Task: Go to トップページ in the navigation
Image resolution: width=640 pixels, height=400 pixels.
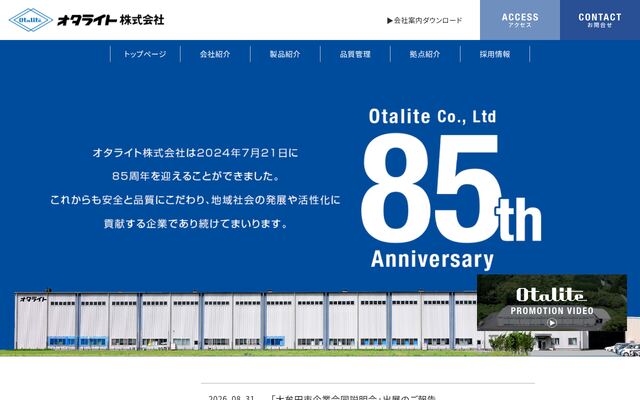Action: (145, 54)
